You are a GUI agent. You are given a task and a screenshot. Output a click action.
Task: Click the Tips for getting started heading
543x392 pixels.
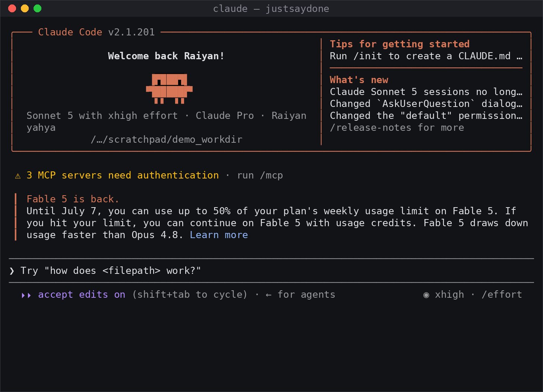pyautogui.click(x=400, y=44)
